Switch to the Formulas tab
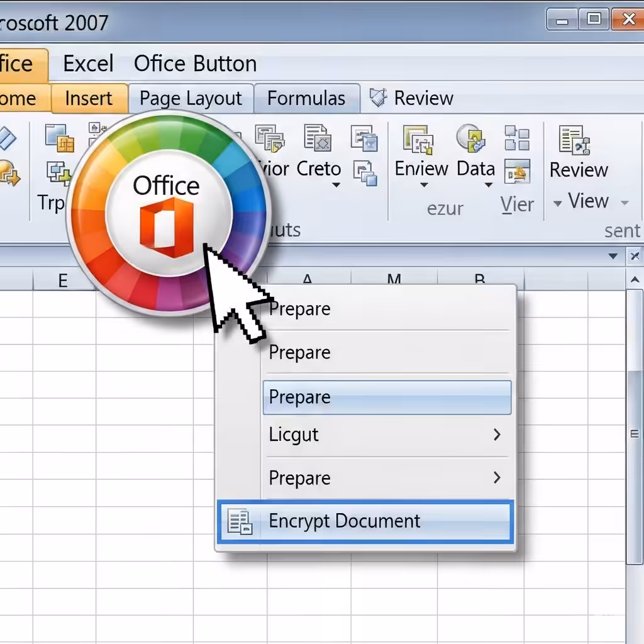This screenshot has height=644, width=644. point(306,99)
